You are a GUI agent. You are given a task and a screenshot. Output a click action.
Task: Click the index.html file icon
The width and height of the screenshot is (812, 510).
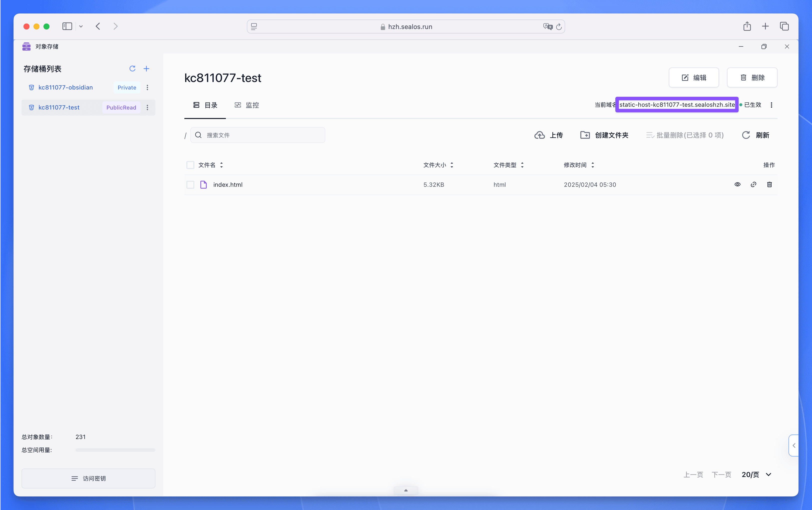click(x=203, y=185)
